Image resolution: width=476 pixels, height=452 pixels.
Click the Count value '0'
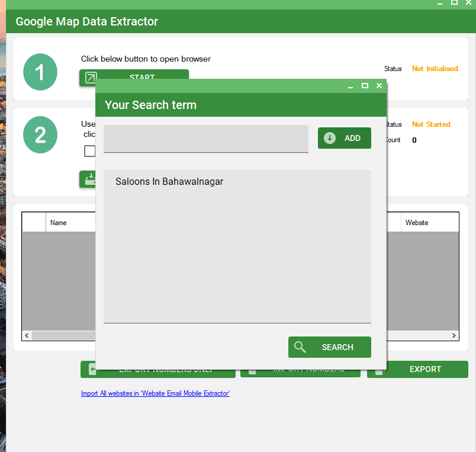[414, 140]
